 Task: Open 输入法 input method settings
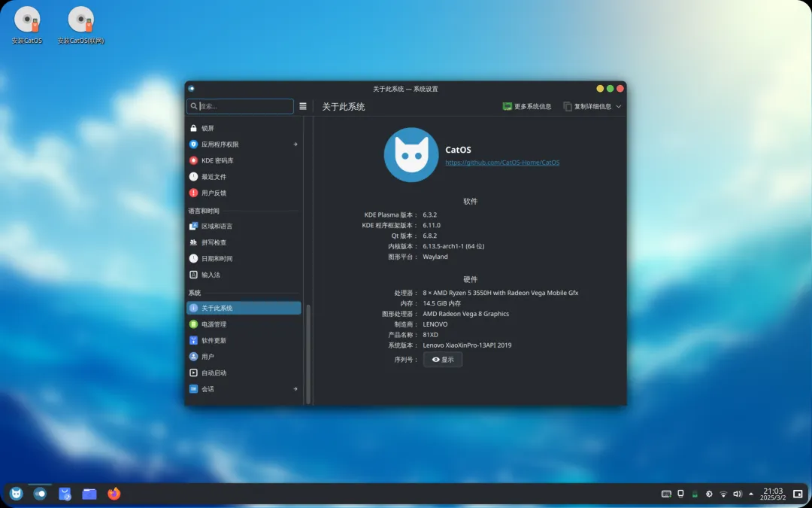tap(244, 275)
